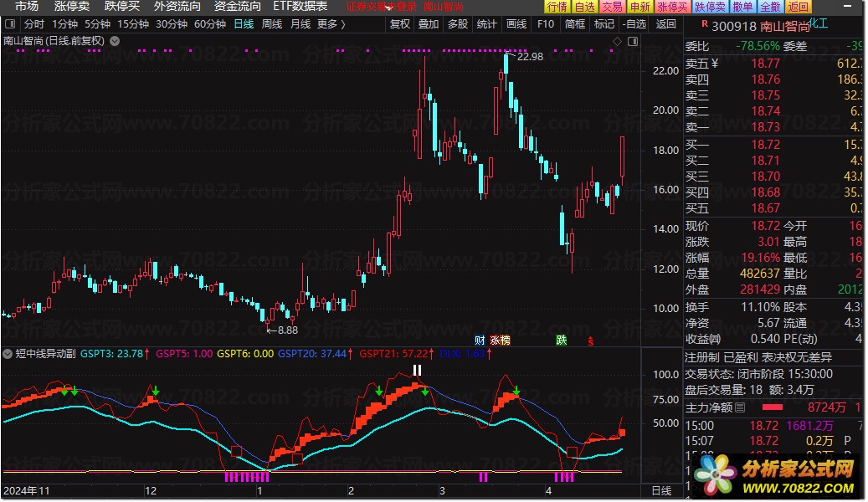Click the 自选 button in the top bar
868x502 pixels.
(584, 7)
